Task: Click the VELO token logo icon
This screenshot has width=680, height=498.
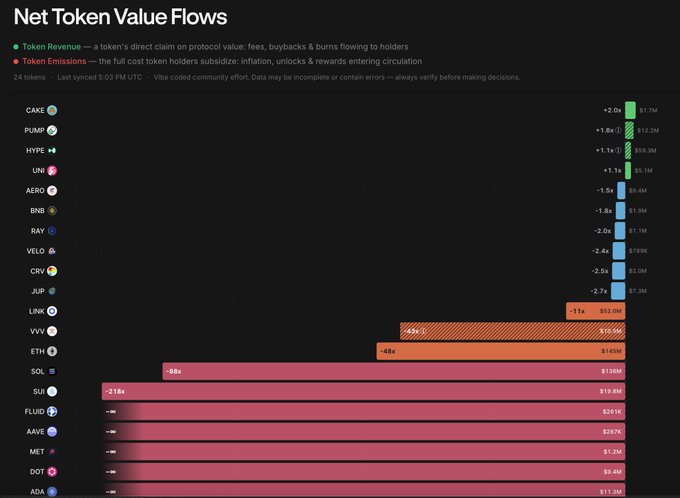Action: [x=52, y=251]
